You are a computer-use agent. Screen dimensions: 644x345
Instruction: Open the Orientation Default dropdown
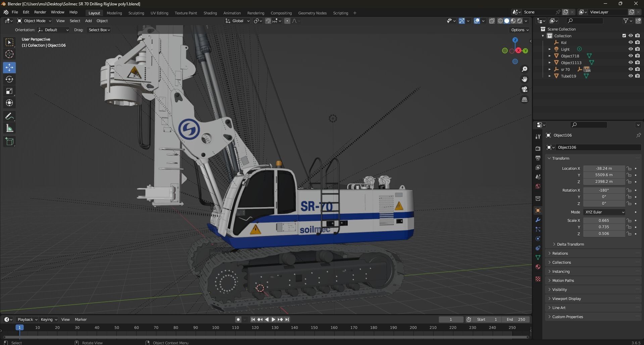point(53,30)
